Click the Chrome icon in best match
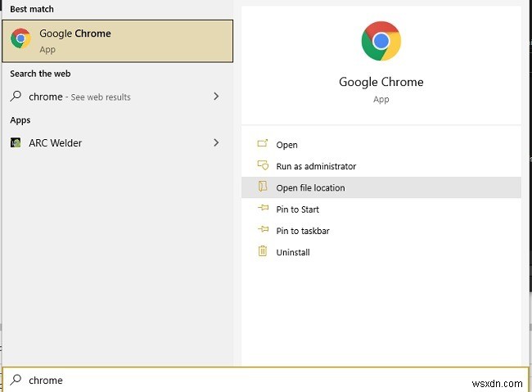Viewport: 532px width, 392px height. click(x=20, y=38)
